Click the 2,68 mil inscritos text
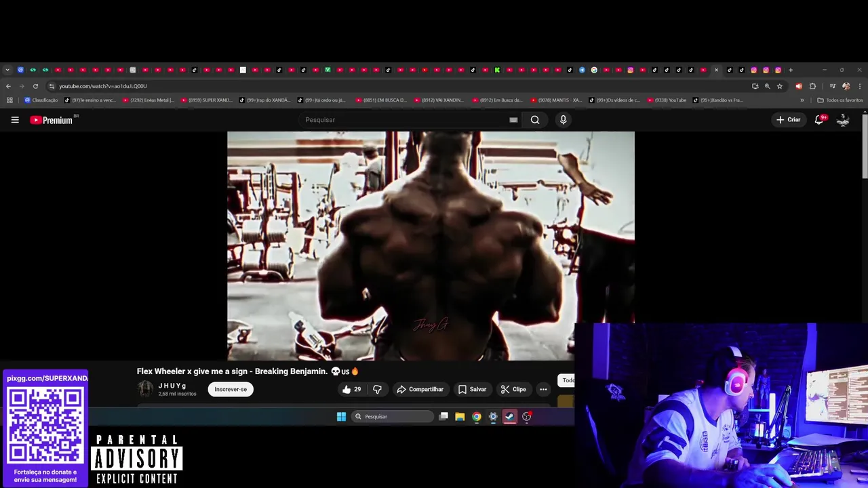868x488 pixels. click(178, 394)
